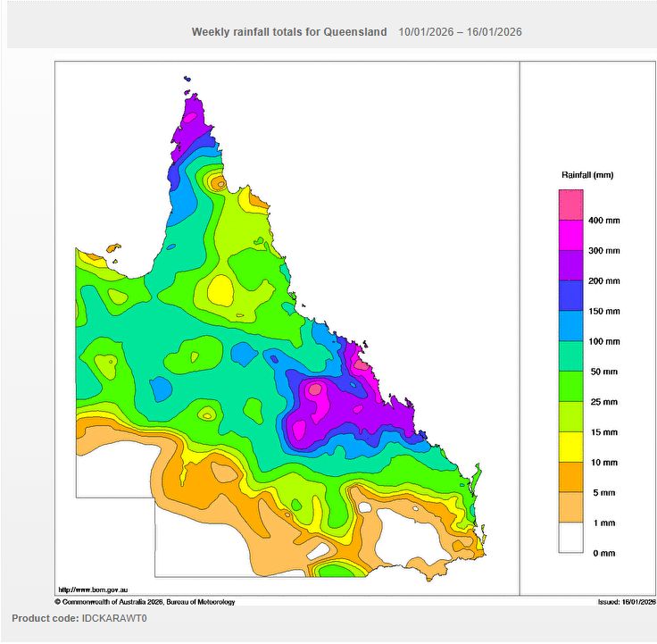
Task: Choose the blue swatch between 150 and 100 mm
Action: (x=570, y=326)
